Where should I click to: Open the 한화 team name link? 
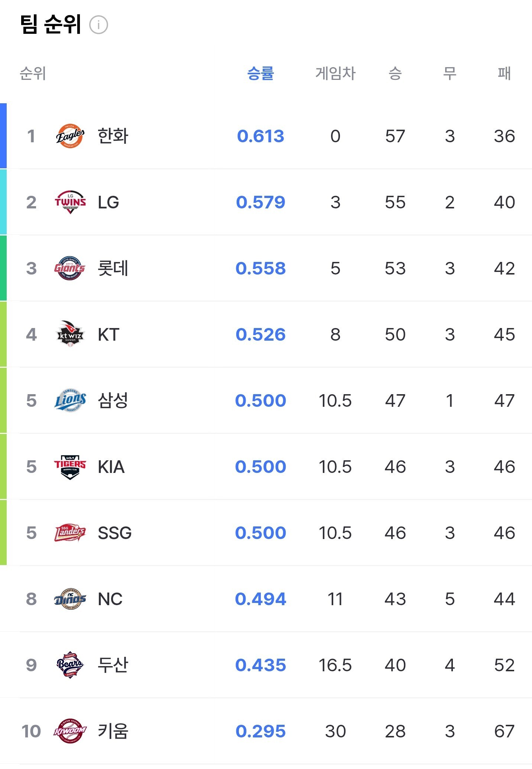pos(113,136)
